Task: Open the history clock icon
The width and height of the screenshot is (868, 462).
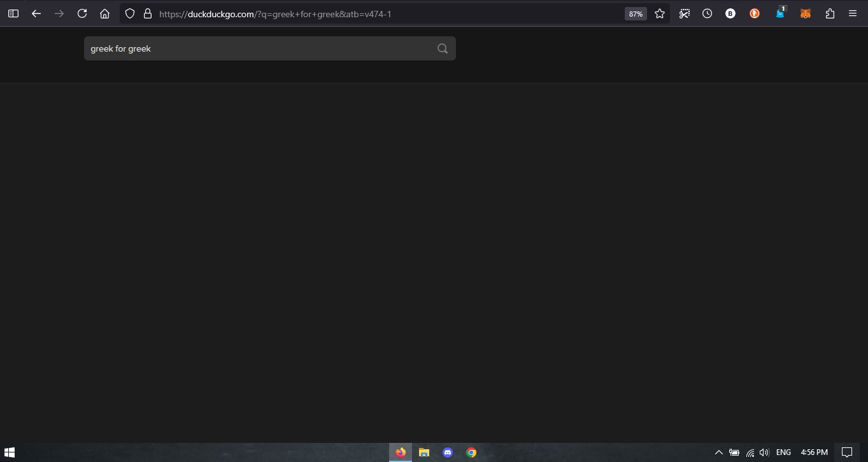Action: tap(708, 13)
